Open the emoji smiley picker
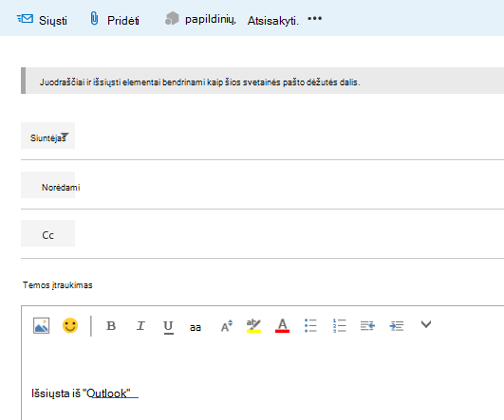Screen dimensions: 504x420 point(70,325)
